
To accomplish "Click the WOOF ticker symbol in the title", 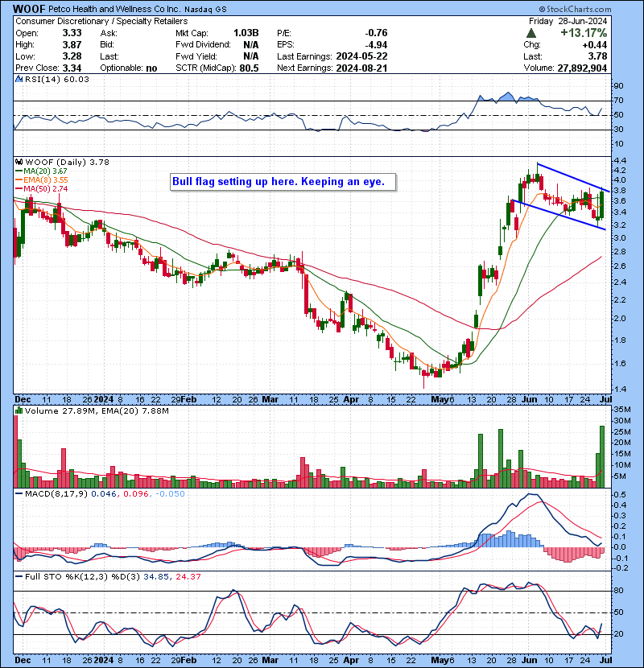I will click(28, 9).
